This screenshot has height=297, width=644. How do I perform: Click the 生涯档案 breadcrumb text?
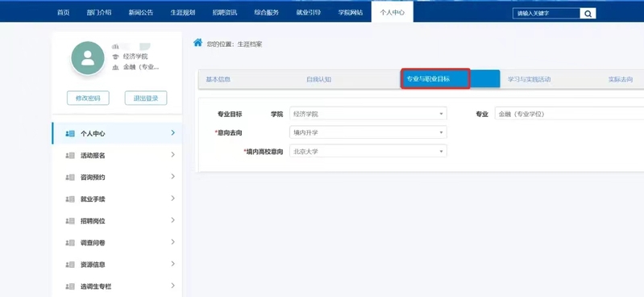[249, 44]
